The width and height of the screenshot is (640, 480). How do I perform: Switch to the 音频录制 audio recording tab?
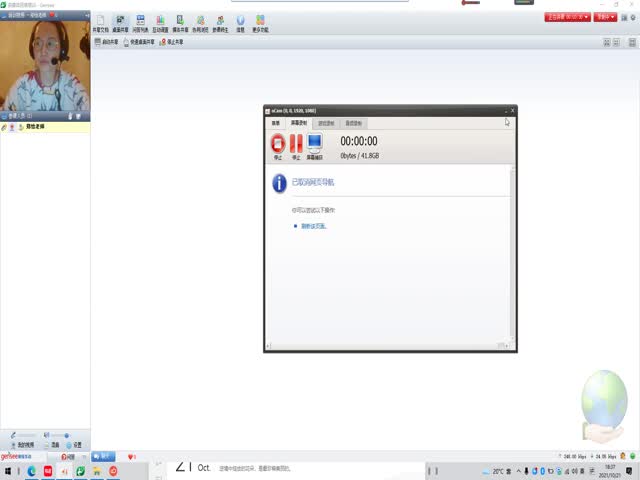tap(353, 123)
